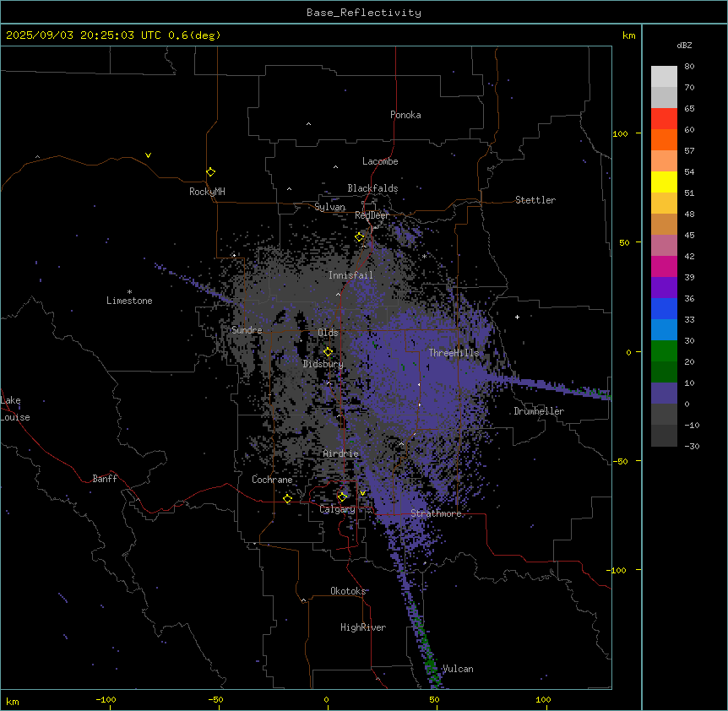Screen dimensions: 728x711
Task: Click the RedDeer label
Action: coord(372,215)
